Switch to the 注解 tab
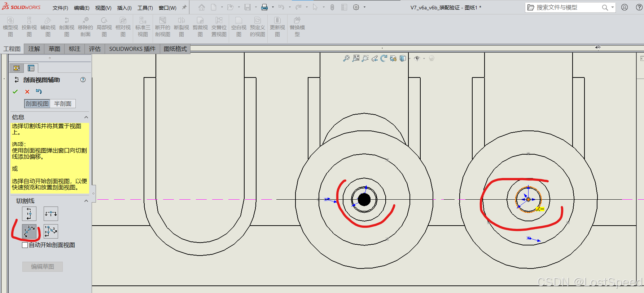Screen dimensions: 644x293 click(x=34, y=49)
